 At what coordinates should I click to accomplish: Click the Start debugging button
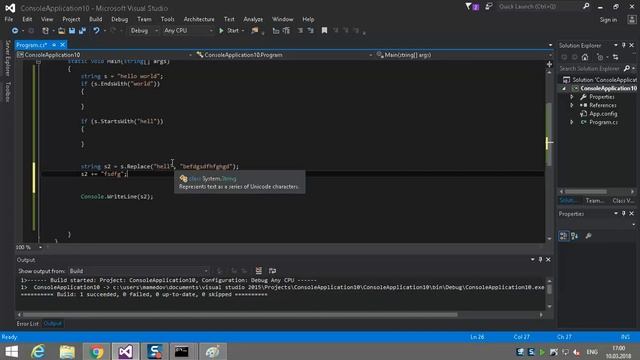tap(229, 31)
